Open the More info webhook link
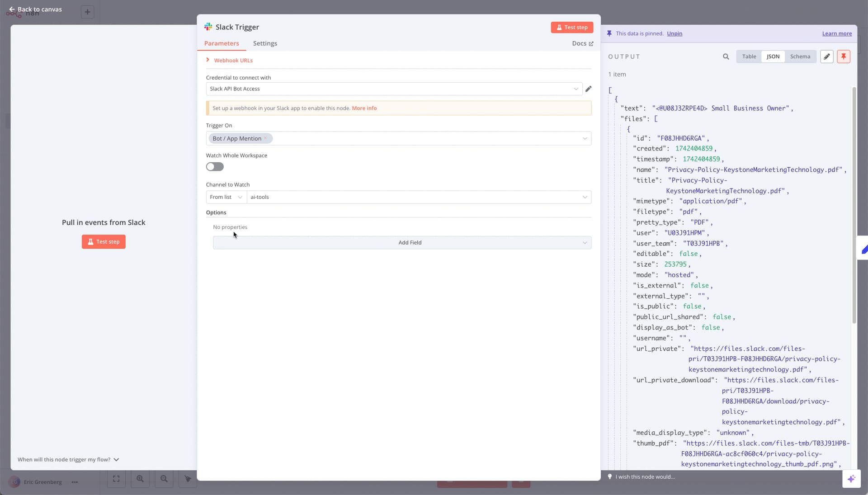 364,108
